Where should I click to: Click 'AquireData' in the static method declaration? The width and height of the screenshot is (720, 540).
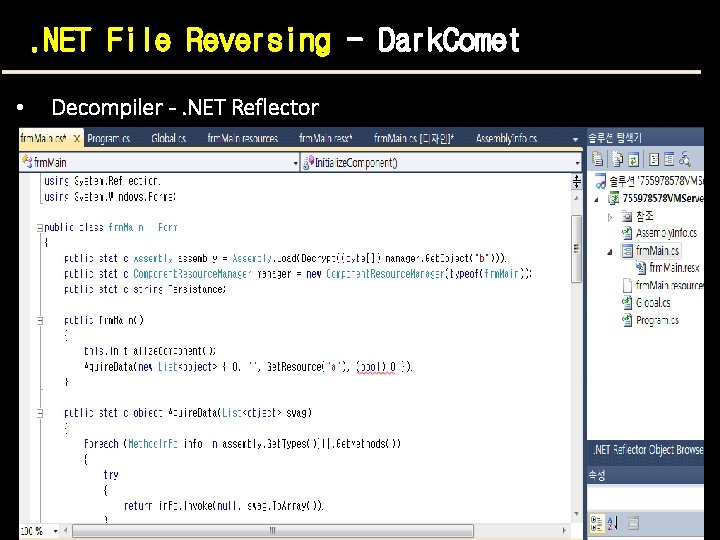click(193, 413)
